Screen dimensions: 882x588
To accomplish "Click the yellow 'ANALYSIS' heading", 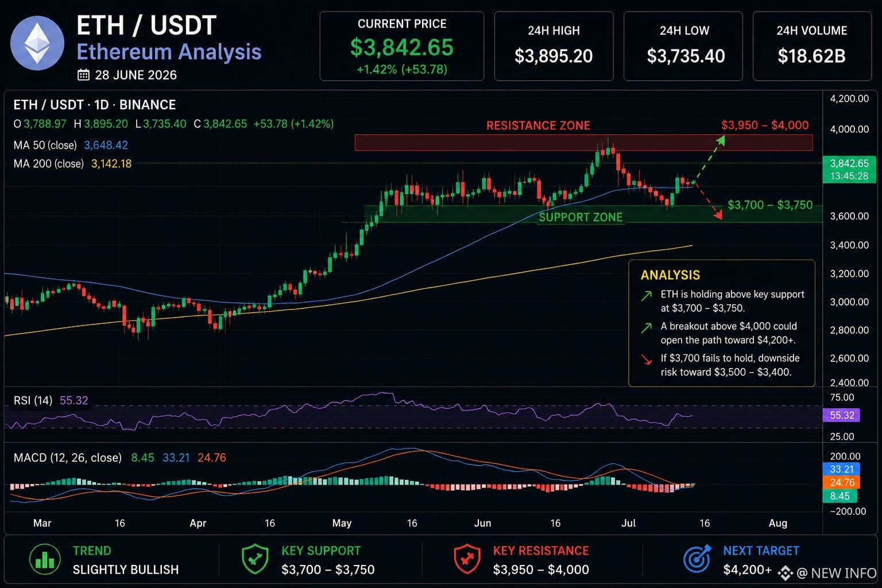I will tap(670, 275).
